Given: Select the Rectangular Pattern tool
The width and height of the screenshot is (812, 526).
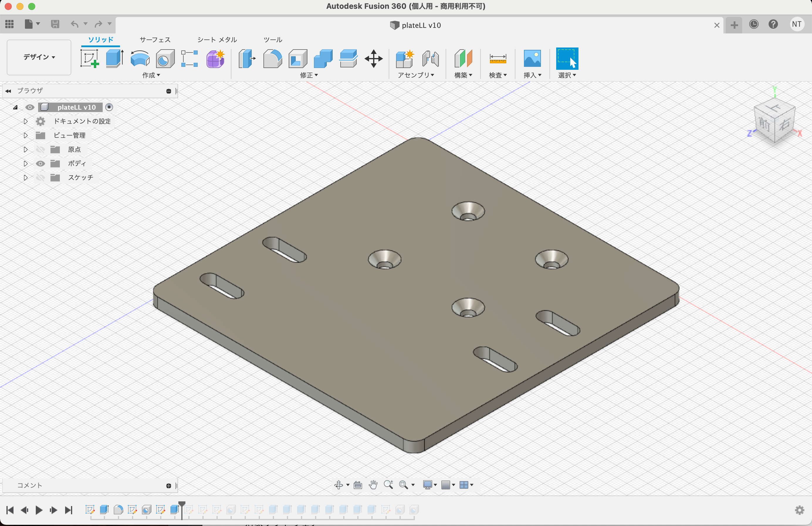Looking at the screenshot, I should [190, 59].
